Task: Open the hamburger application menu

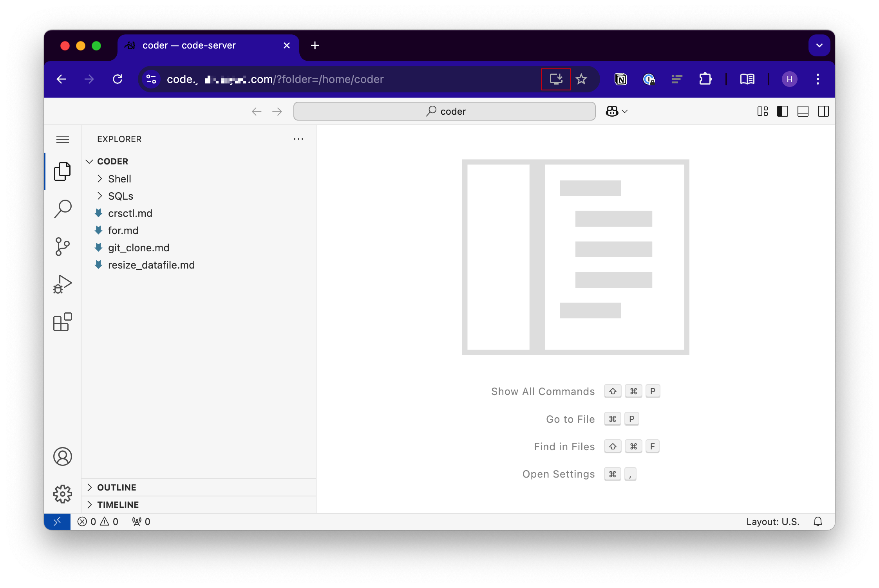Action: tap(63, 139)
